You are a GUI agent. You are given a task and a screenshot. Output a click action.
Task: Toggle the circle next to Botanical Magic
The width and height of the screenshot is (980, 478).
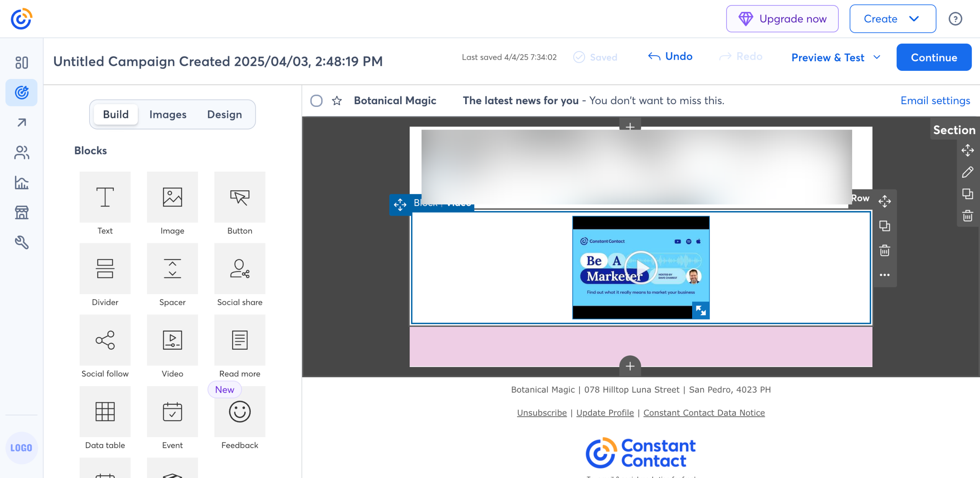coord(316,101)
